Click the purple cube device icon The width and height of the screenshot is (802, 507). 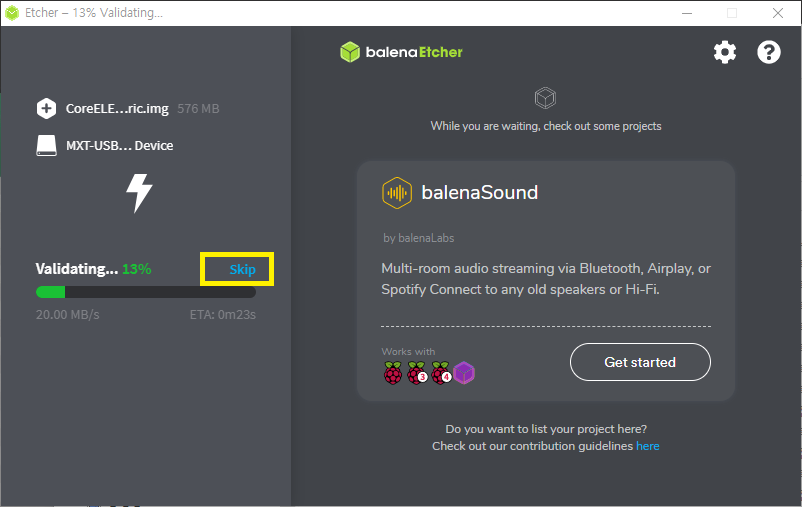464,373
